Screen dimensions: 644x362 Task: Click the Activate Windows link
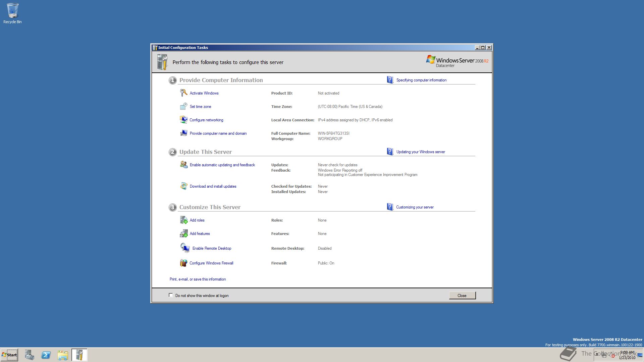(204, 93)
